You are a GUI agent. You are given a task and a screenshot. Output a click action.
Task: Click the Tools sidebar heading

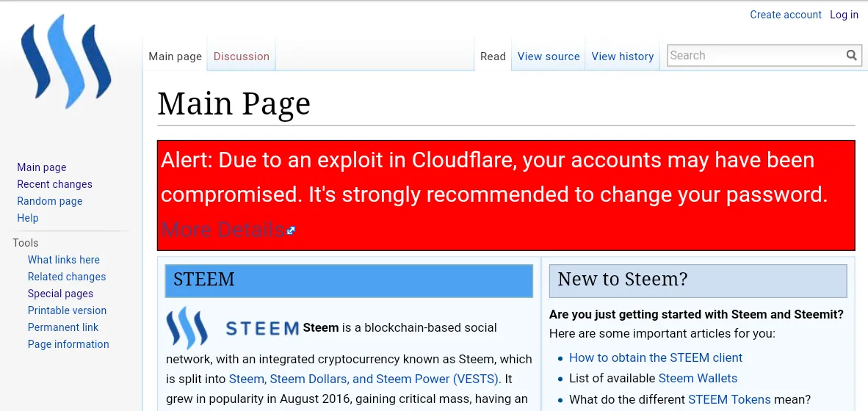(26, 243)
